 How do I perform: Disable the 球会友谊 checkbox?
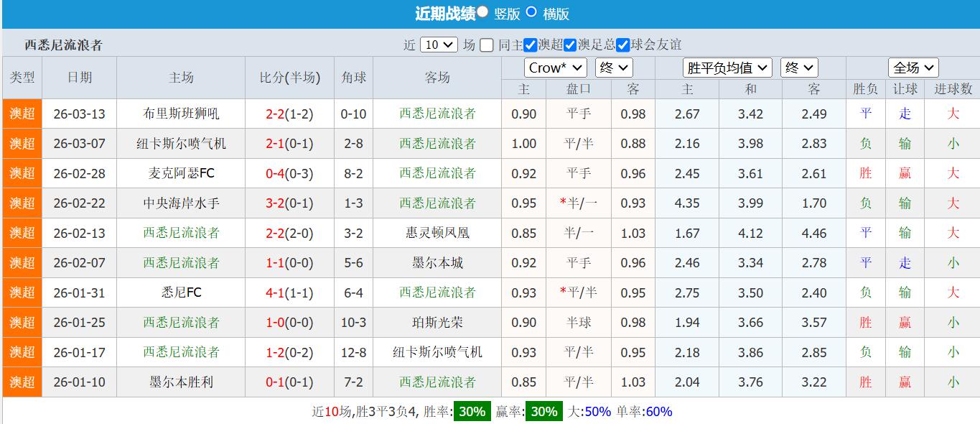(622, 45)
